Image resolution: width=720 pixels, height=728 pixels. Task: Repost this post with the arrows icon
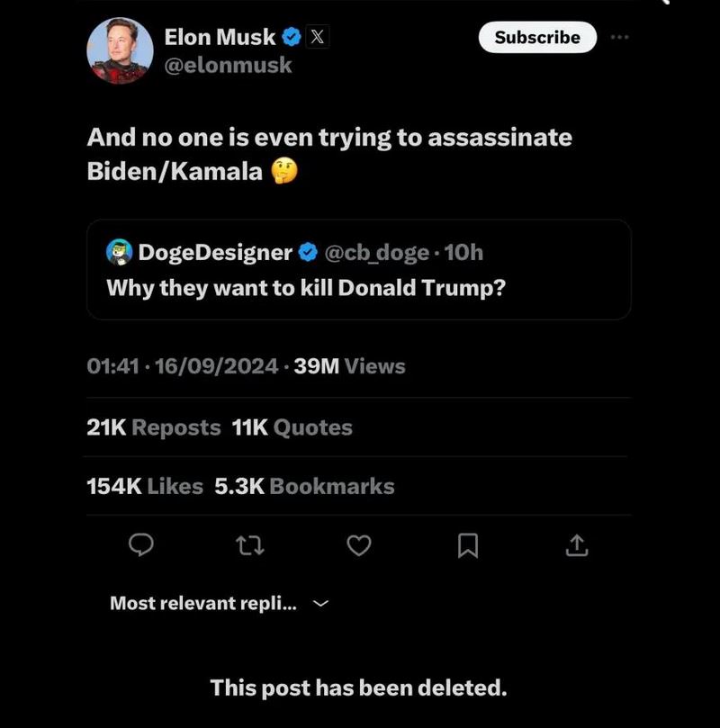pos(250,545)
